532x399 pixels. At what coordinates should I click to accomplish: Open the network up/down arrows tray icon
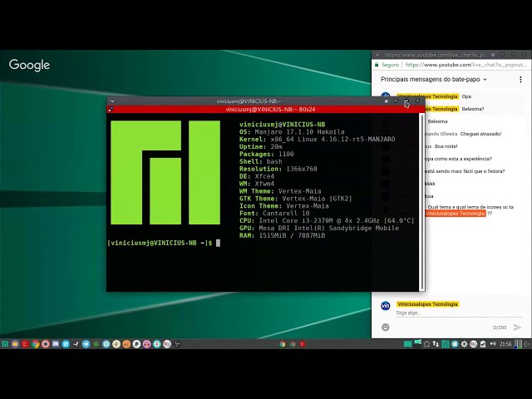[436, 344]
